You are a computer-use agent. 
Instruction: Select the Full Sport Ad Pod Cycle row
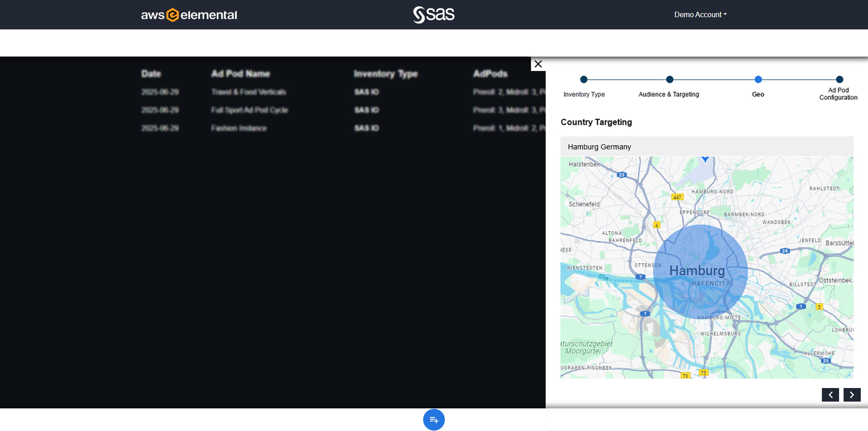click(x=250, y=110)
